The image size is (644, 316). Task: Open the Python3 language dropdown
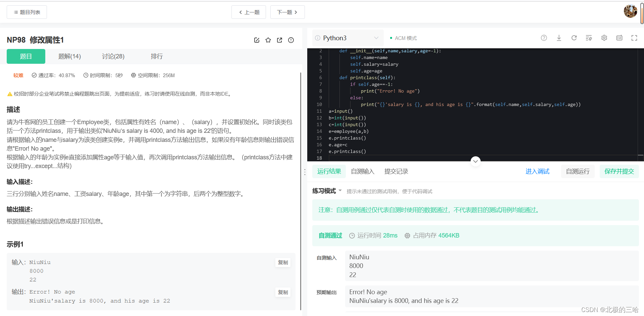tap(347, 38)
